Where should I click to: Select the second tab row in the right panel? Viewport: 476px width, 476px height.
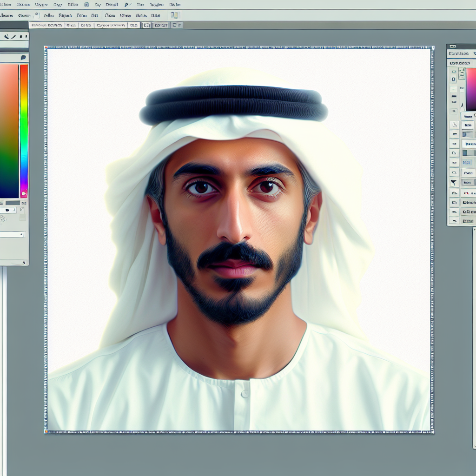(x=460, y=63)
